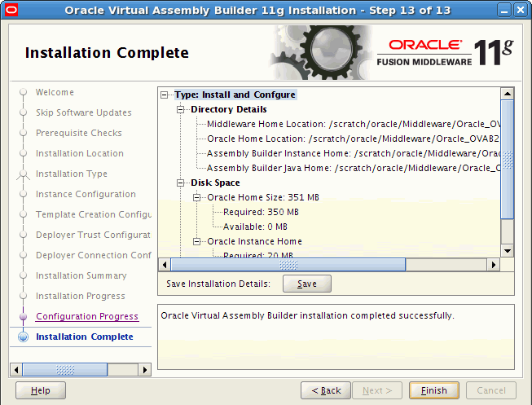The width and height of the screenshot is (532, 405).
Task: Open the Configuration Progress step link
Action: [87, 316]
